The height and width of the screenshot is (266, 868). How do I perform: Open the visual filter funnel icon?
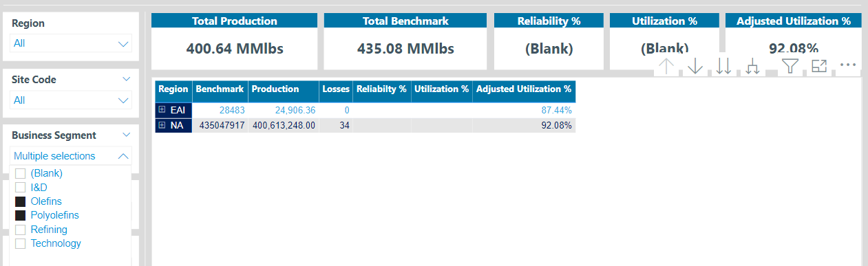click(x=790, y=66)
